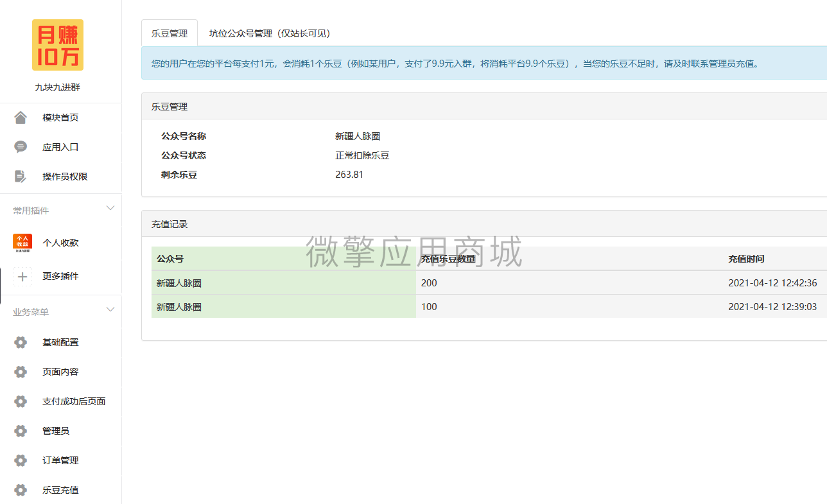Open 基础配置 menu item

(60, 342)
